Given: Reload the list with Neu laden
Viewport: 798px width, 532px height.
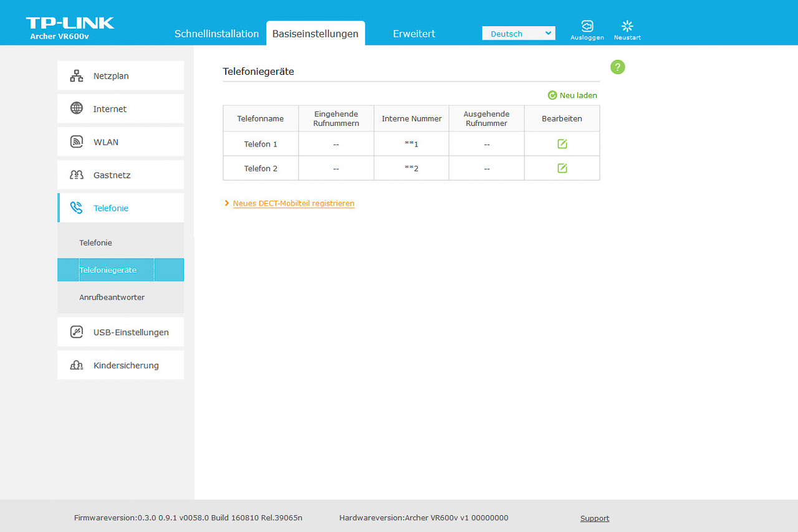Looking at the screenshot, I should [x=572, y=95].
